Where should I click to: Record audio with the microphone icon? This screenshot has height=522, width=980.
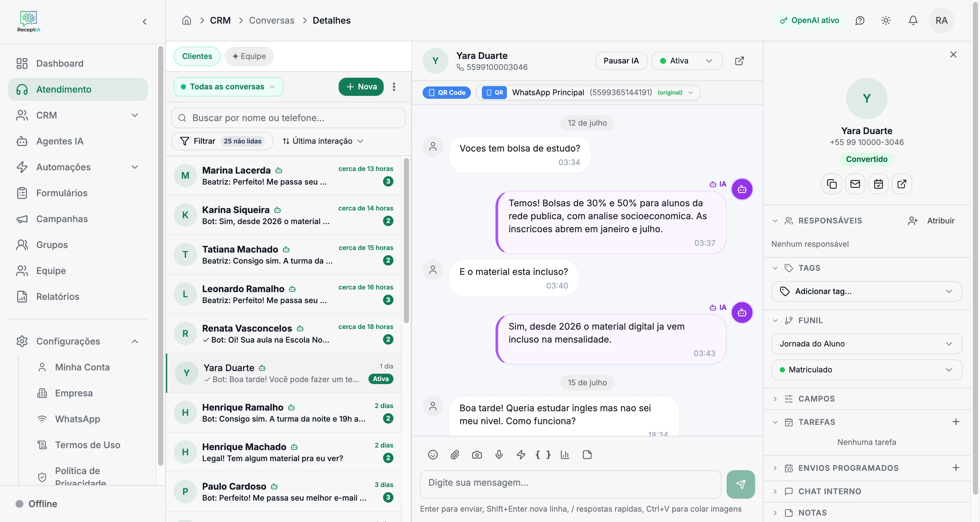(499, 455)
